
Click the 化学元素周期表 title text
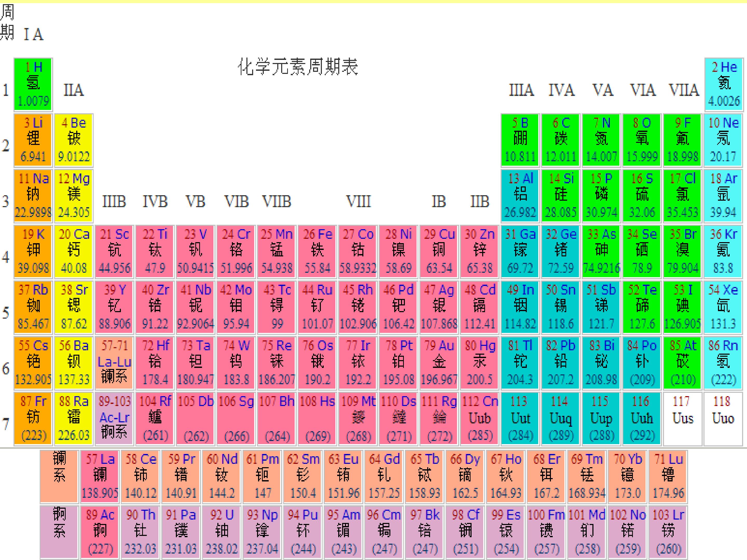[x=298, y=67]
